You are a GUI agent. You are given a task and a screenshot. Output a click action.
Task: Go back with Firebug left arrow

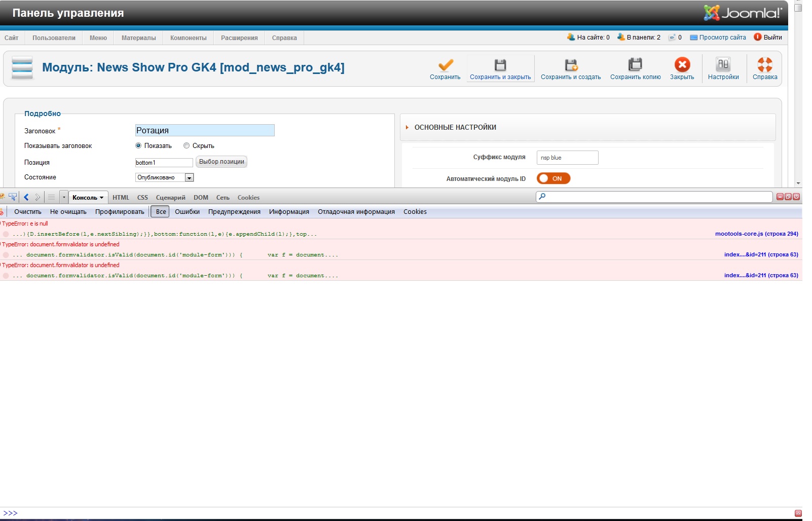tap(26, 197)
